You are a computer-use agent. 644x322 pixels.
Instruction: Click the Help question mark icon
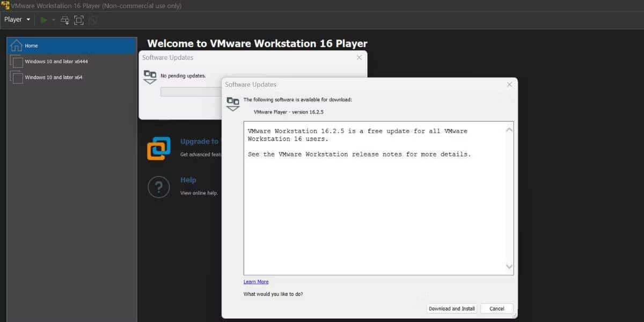tap(159, 186)
